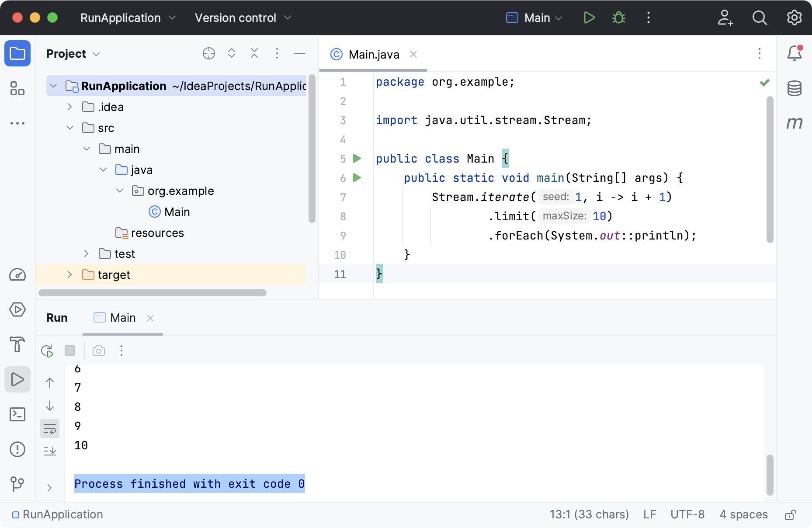The width and height of the screenshot is (812, 528).
Task: Open the Terminal tool window
Action: [17, 414]
